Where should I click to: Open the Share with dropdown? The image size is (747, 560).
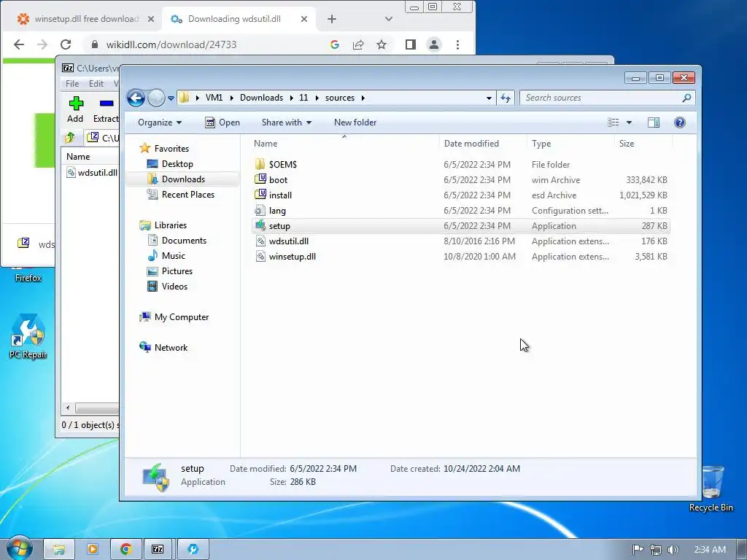point(286,122)
